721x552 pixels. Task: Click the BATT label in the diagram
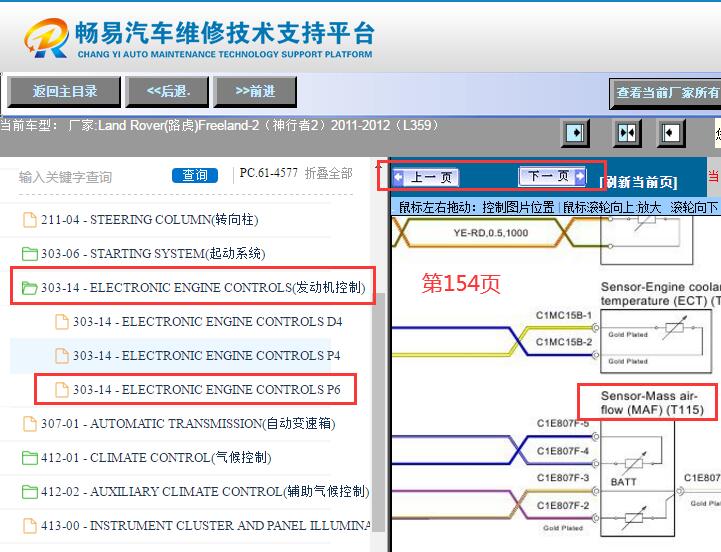pyautogui.click(x=623, y=482)
